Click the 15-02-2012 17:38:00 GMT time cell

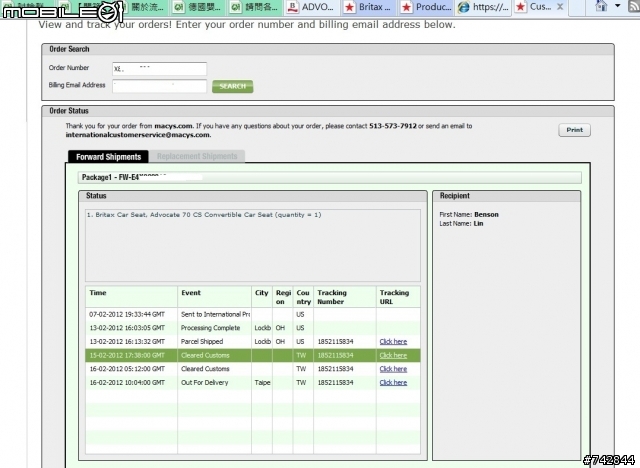coord(131,355)
